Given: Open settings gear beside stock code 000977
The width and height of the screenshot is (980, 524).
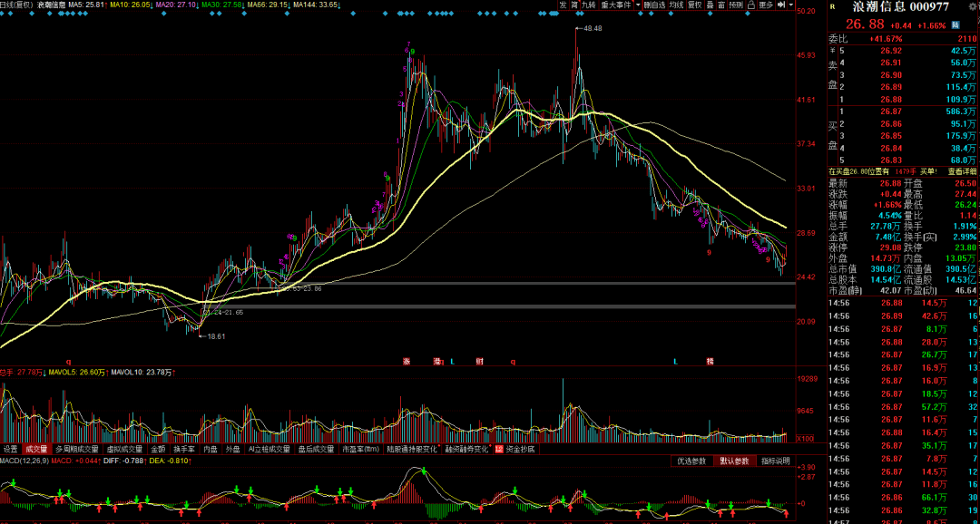Looking at the screenshot, I should point(974,6).
